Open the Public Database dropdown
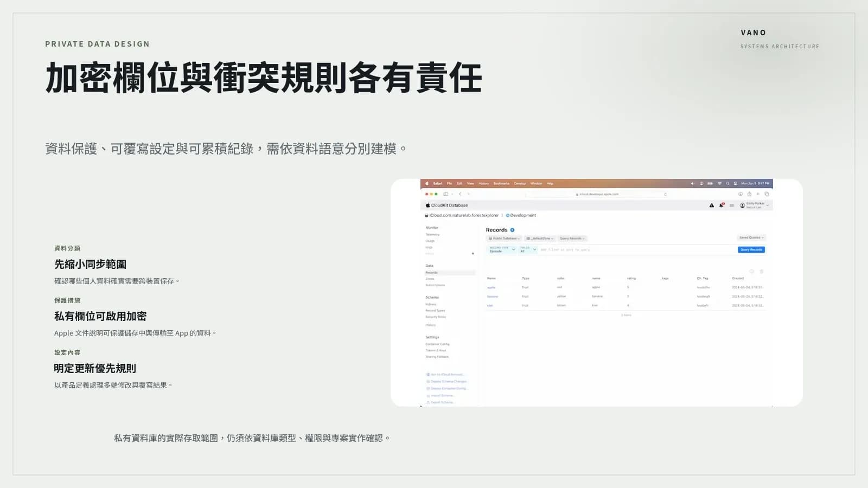Screen dimensions: 868x488 [x=504, y=238]
